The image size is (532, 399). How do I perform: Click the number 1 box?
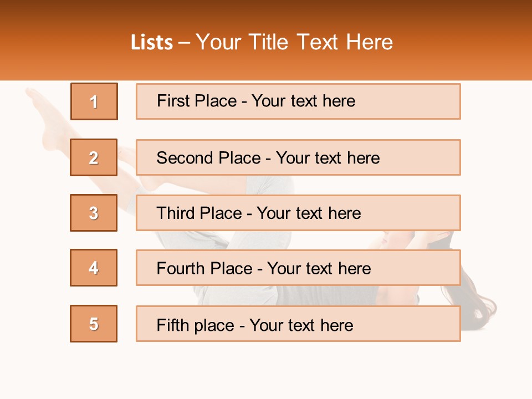[x=94, y=101]
